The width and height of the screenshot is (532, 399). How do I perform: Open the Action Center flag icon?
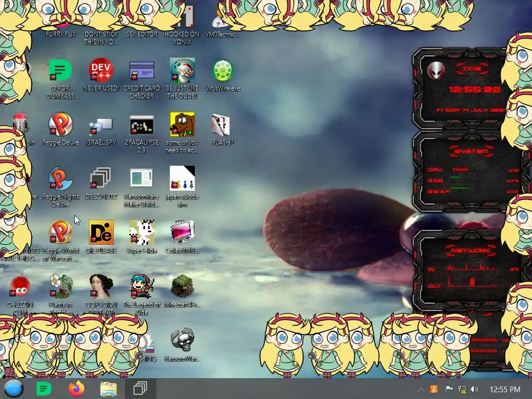448,389
